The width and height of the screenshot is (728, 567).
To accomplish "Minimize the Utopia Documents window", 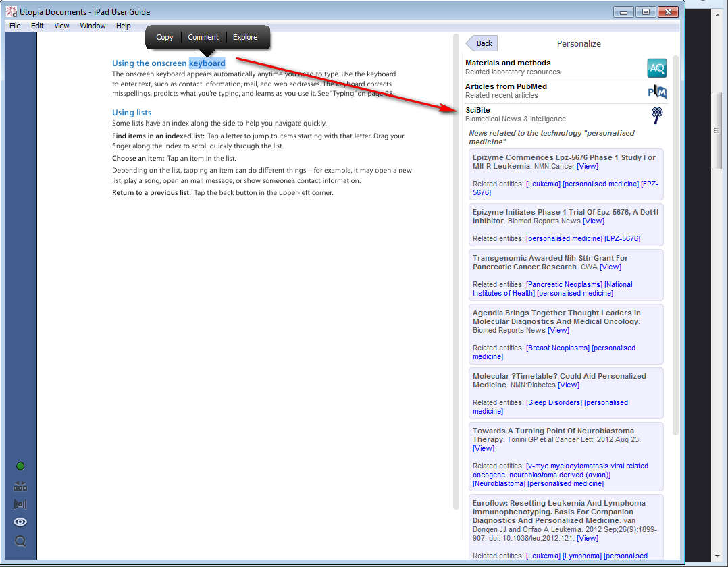I will pos(623,12).
